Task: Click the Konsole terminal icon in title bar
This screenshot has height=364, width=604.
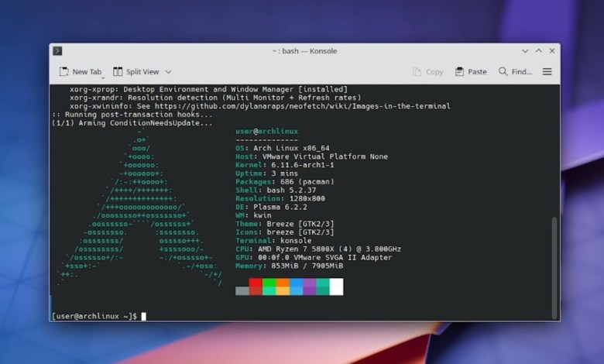Action: [x=57, y=51]
